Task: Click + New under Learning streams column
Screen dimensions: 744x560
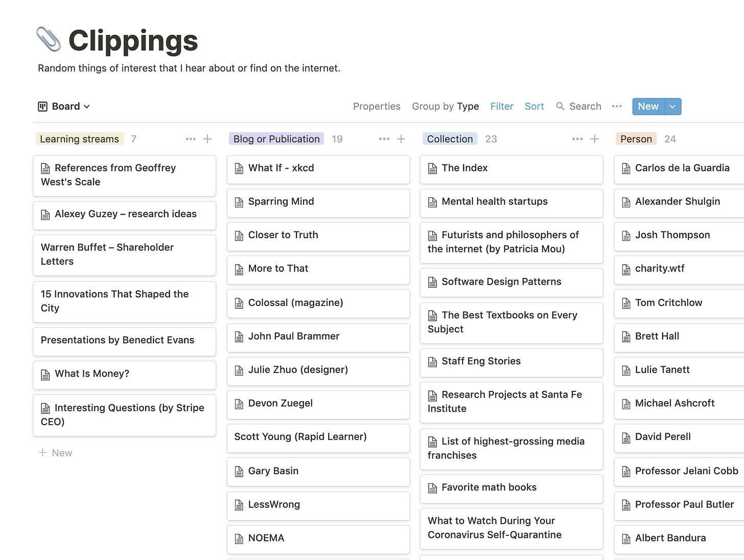Action: pos(56,453)
